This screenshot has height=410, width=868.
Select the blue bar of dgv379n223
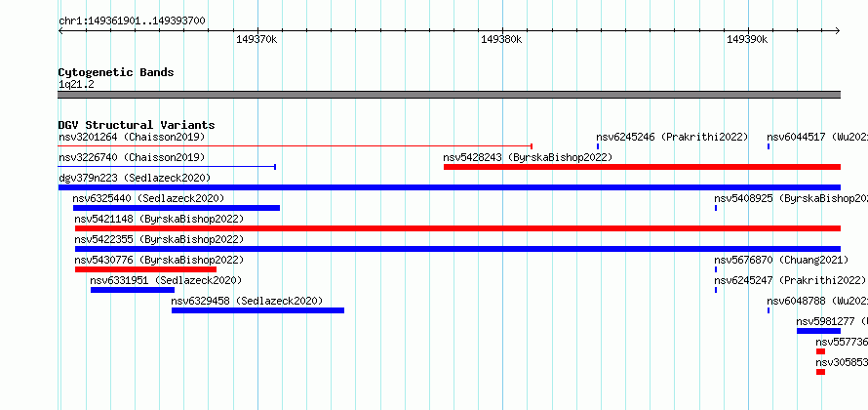pos(450,187)
